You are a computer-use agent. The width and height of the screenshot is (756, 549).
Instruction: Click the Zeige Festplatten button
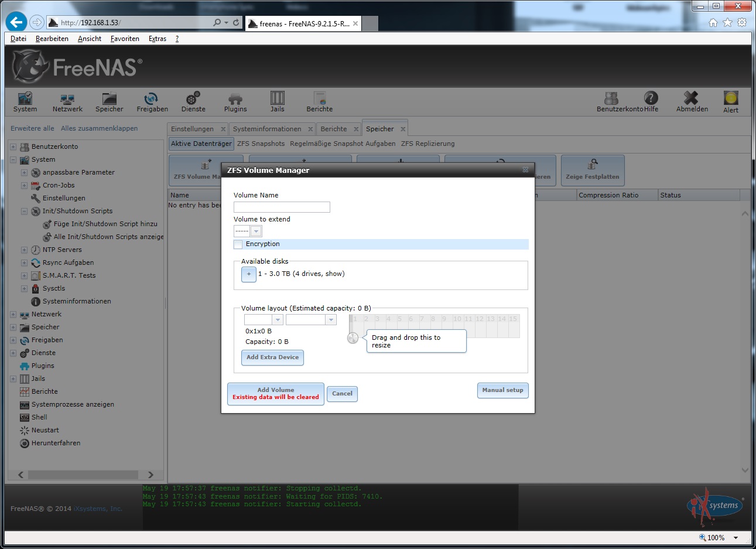tap(593, 170)
